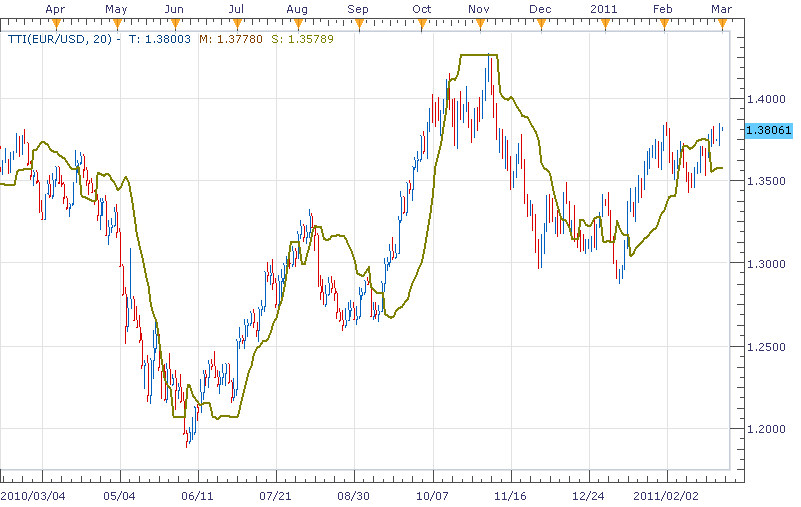Image resolution: width=801 pixels, height=507 pixels.
Task: Click the 11/16 date label
Action: pyautogui.click(x=510, y=496)
